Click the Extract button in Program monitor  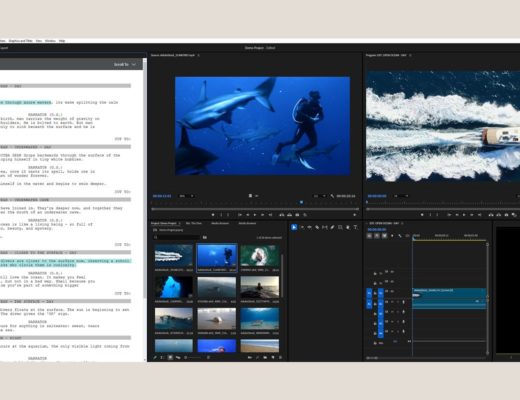coord(499,215)
